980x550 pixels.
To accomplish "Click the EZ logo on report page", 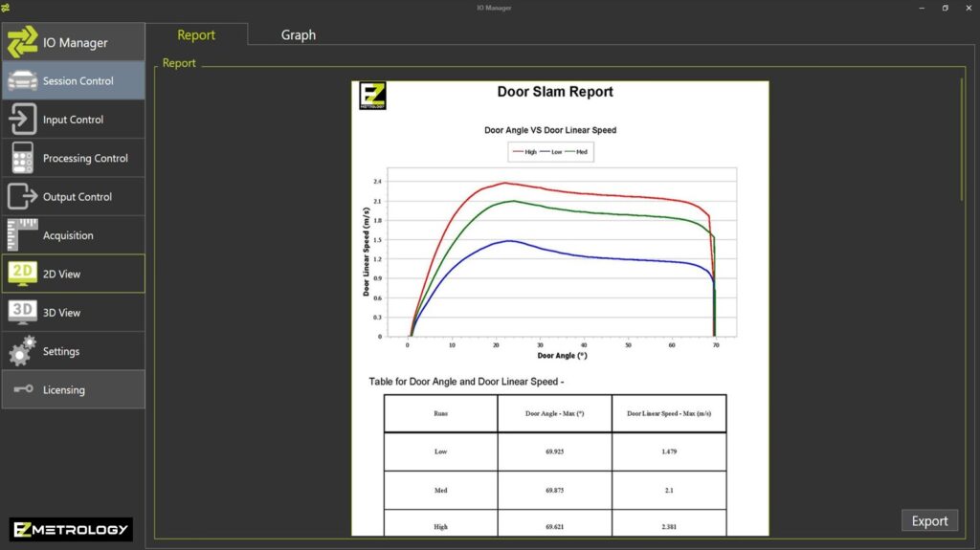I will pyautogui.click(x=372, y=97).
